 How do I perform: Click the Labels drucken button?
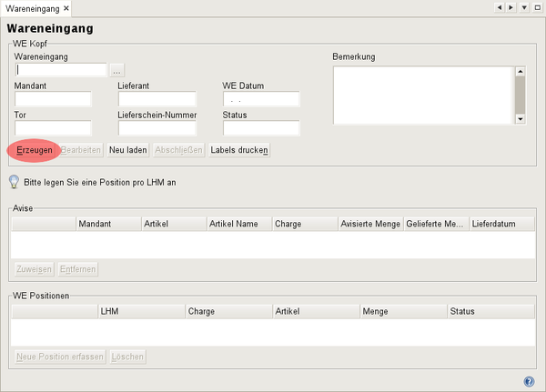coord(239,150)
